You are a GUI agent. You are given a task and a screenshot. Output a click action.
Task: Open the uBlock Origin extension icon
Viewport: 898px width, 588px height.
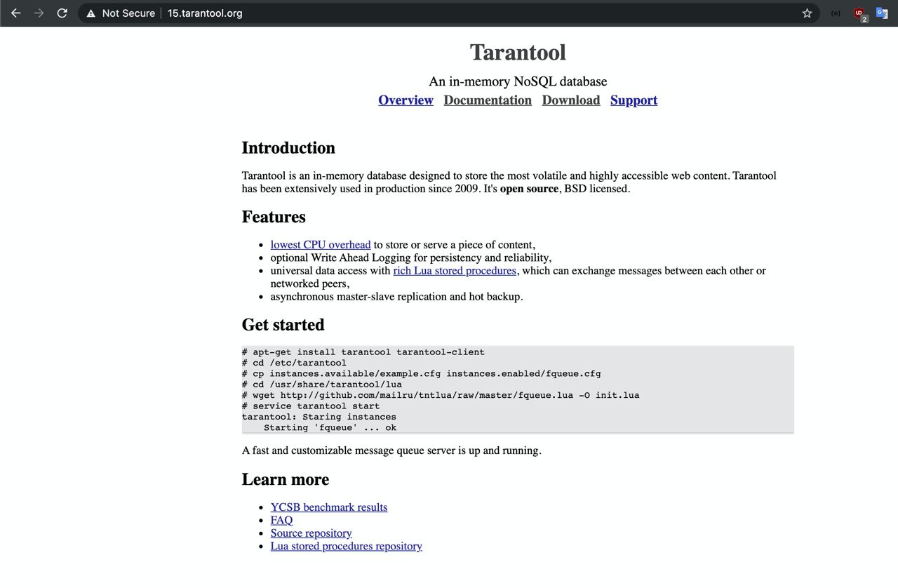click(x=859, y=13)
